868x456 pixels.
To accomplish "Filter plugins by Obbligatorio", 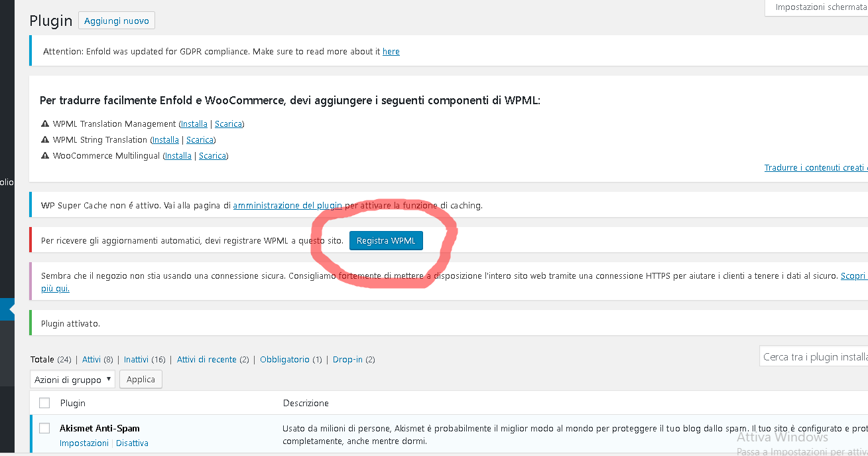I will point(284,359).
